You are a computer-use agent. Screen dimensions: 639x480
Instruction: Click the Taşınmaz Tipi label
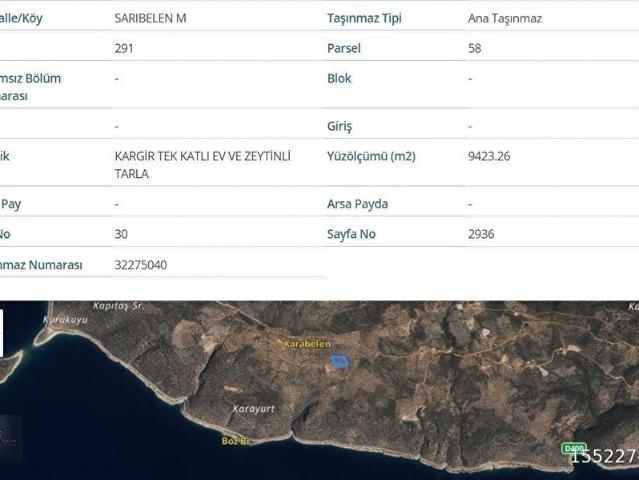(x=364, y=18)
